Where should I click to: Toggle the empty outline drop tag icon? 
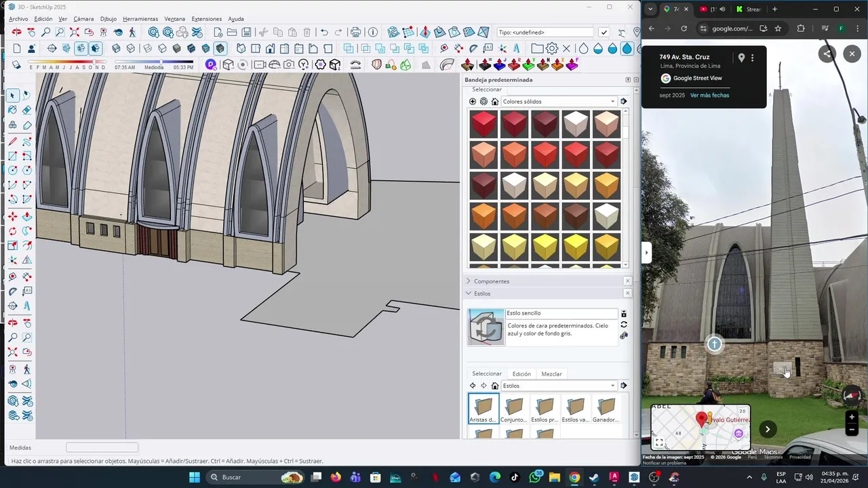point(584,48)
